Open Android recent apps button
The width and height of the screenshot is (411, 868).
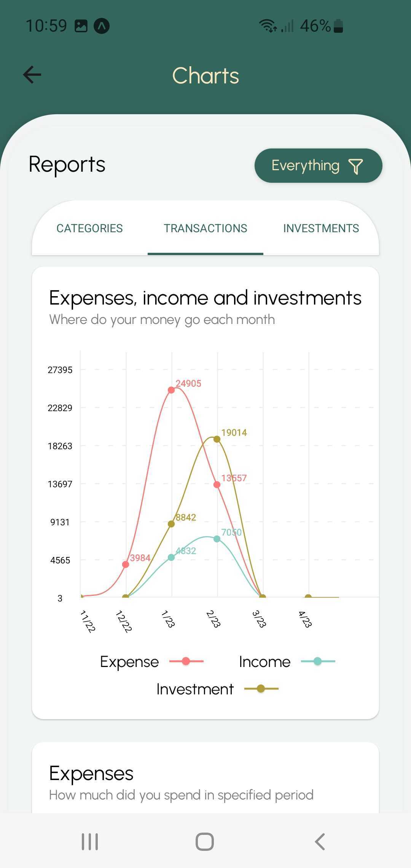click(90, 841)
